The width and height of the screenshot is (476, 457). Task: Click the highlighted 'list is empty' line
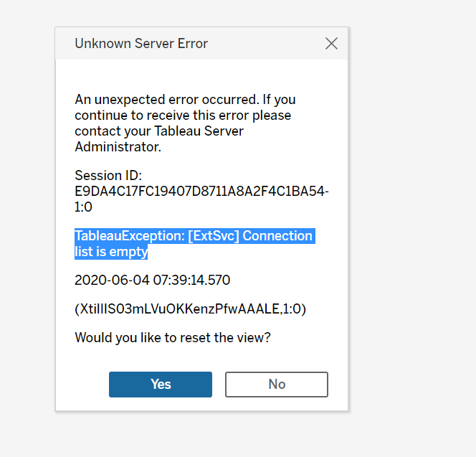[111, 252]
